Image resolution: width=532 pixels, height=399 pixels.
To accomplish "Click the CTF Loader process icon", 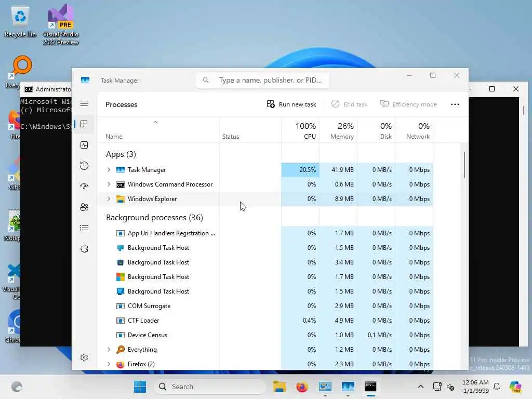I will pos(121,320).
